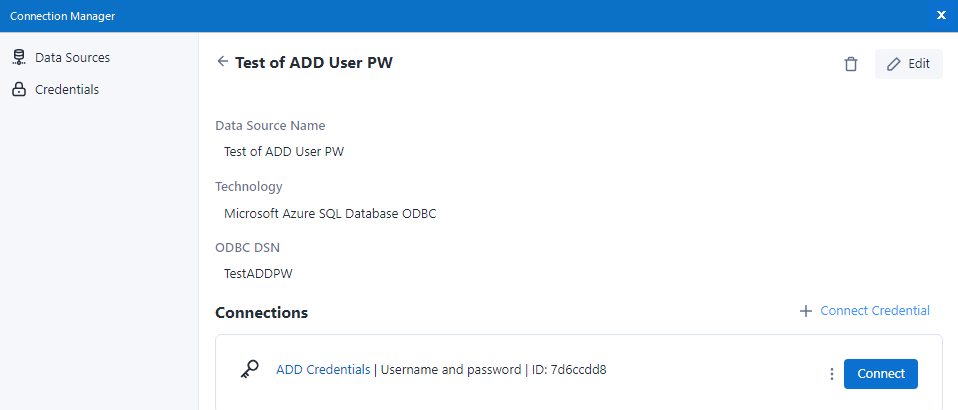Click the Credentials padlock icon
Viewport: 958px width, 410px height.
coord(19,90)
